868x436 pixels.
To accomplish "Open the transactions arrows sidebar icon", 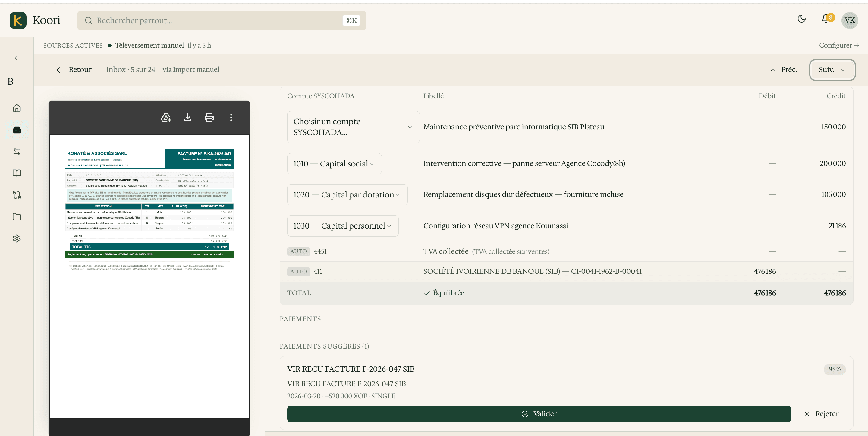I will click(17, 151).
